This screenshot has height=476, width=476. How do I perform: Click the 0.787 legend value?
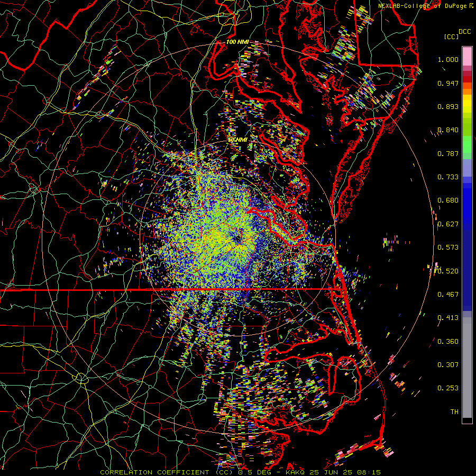pyautogui.click(x=448, y=153)
